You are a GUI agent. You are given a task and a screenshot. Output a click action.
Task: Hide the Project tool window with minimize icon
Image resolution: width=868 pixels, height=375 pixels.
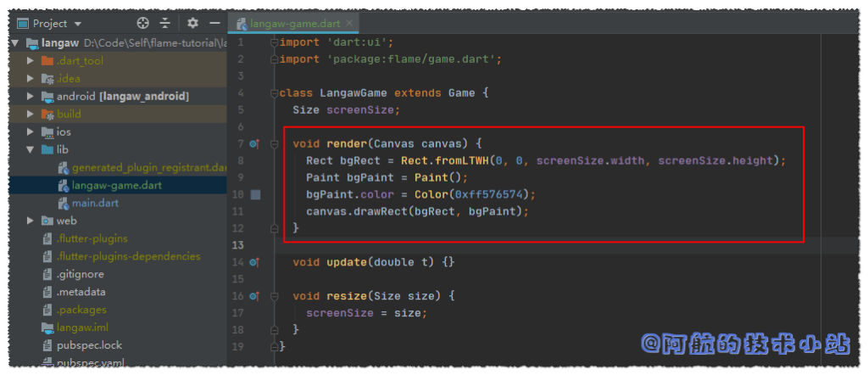[x=215, y=24]
